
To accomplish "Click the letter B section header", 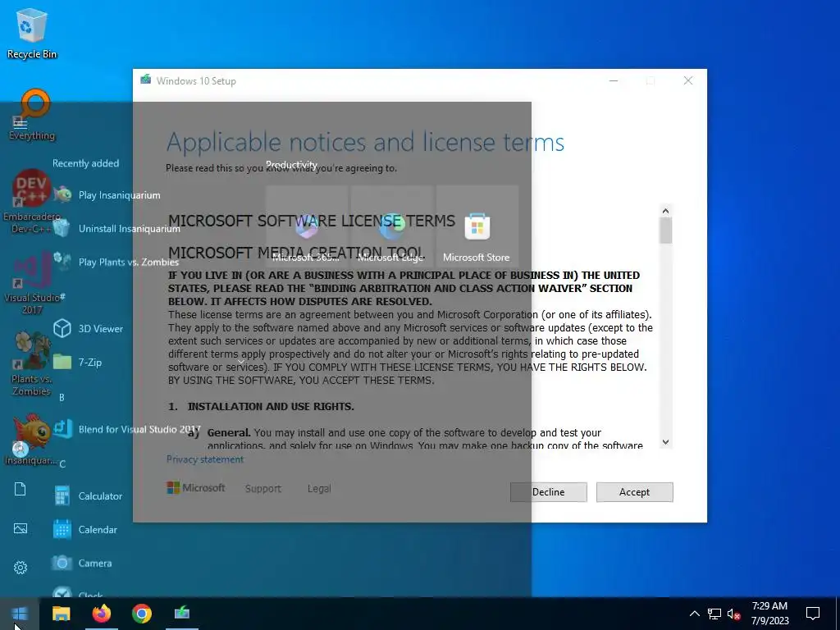I will point(62,398).
